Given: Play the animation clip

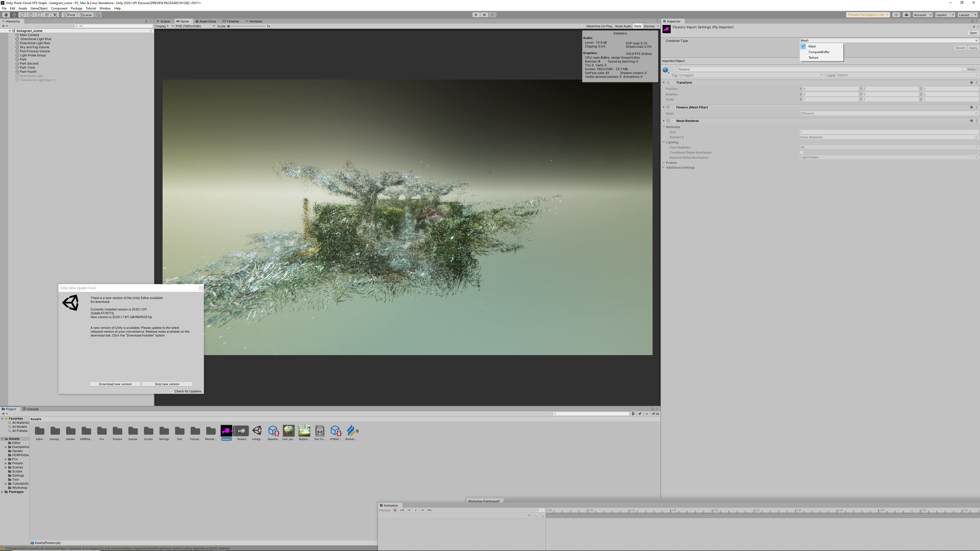Looking at the screenshot, I should (416, 510).
